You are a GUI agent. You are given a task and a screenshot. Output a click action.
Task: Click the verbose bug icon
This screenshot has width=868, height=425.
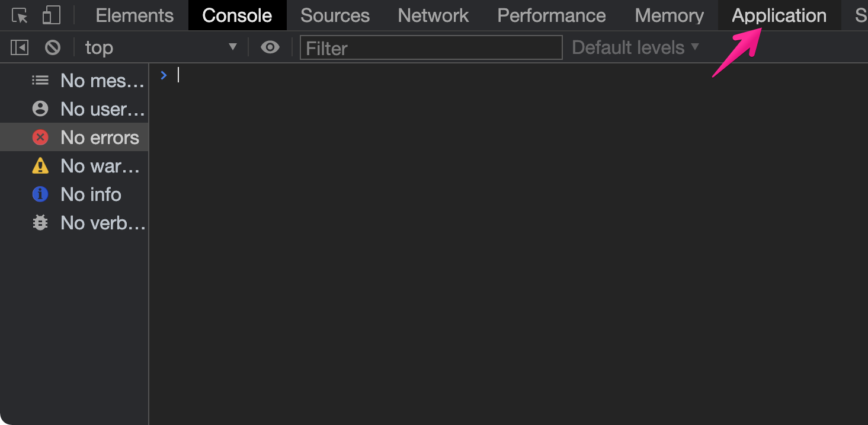coord(40,223)
